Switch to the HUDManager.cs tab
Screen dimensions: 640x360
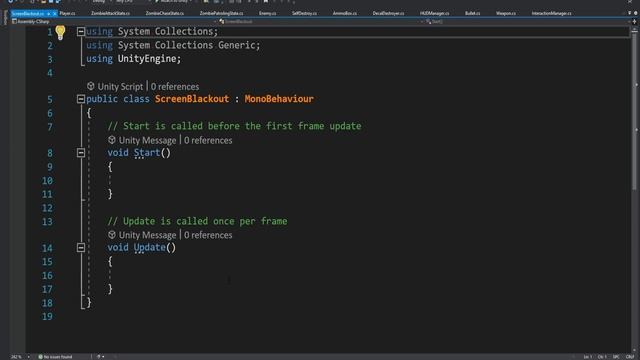(x=434, y=13)
